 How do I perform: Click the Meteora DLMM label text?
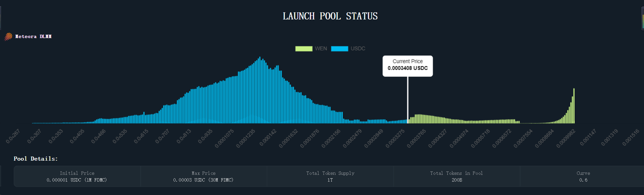[x=33, y=37]
